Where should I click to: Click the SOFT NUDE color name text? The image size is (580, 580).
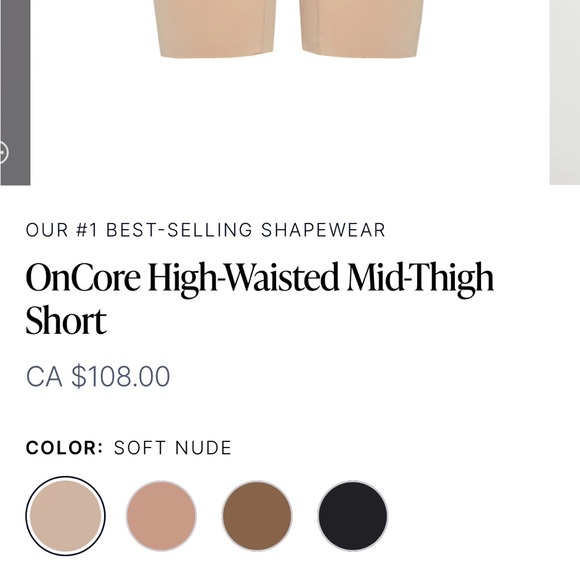click(173, 448)
